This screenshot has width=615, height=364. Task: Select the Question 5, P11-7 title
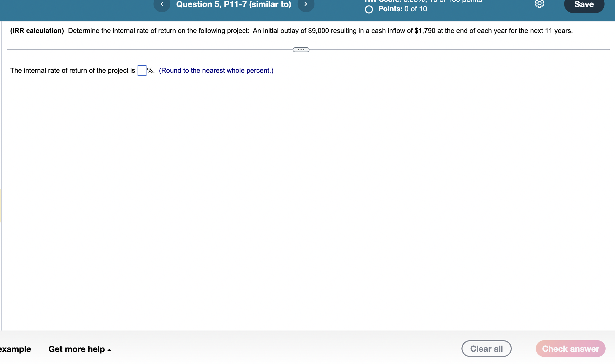[233, 4]
